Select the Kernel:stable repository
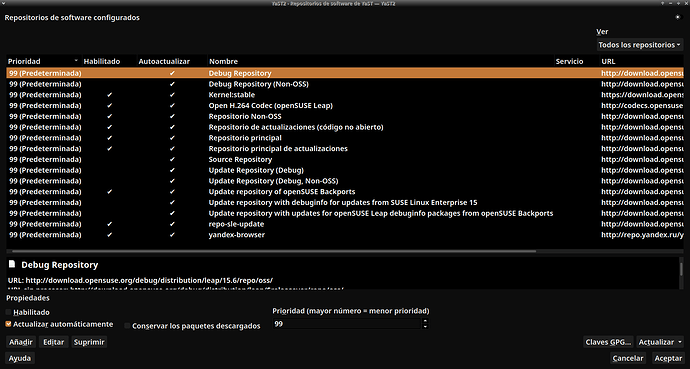Image resolution: width=690 pixels, height=369 pixels. [x=345, y=95]
